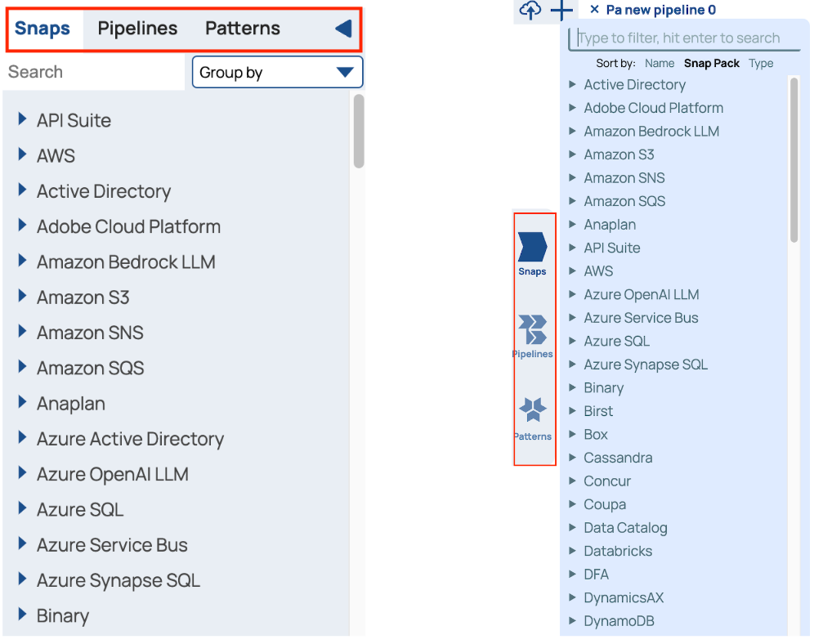Viewport: 814px width, 644px height.
Task: Open Patterns via the sidebar icon
Action: pos(533,409)
